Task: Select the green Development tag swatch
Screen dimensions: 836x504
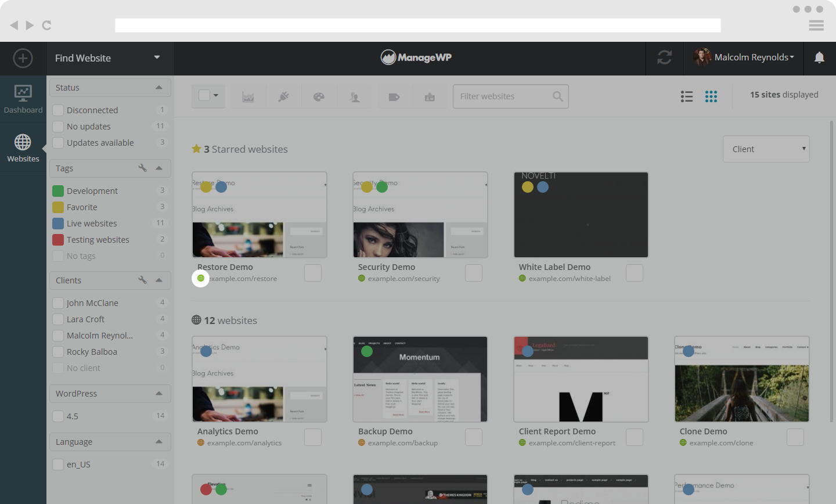Action: click(58, 190)
